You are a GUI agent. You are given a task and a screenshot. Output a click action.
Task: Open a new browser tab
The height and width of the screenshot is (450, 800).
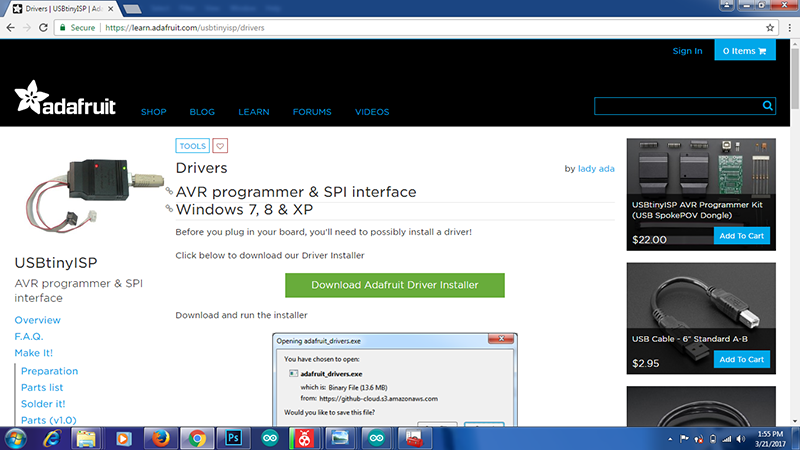tap(132, 9)
